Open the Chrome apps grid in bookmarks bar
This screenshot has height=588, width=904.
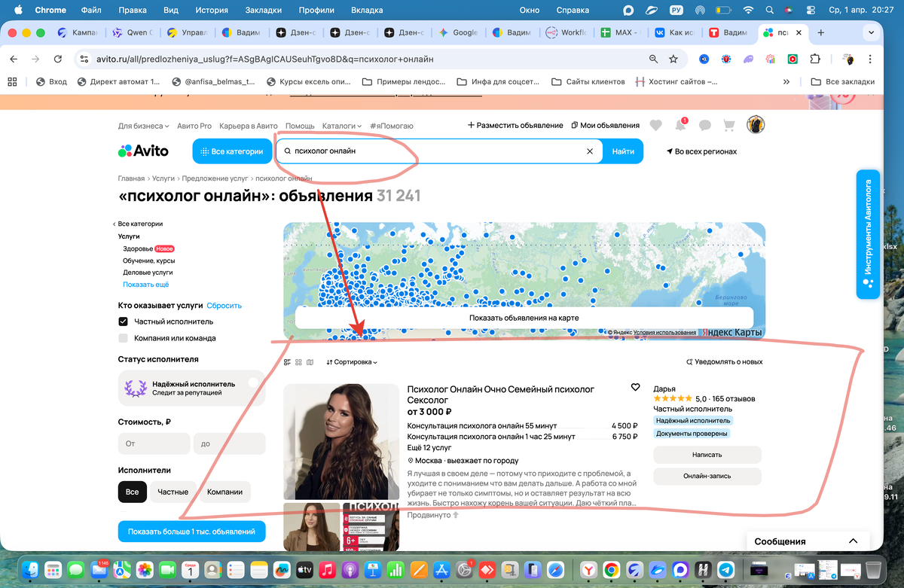coord(12,81)
